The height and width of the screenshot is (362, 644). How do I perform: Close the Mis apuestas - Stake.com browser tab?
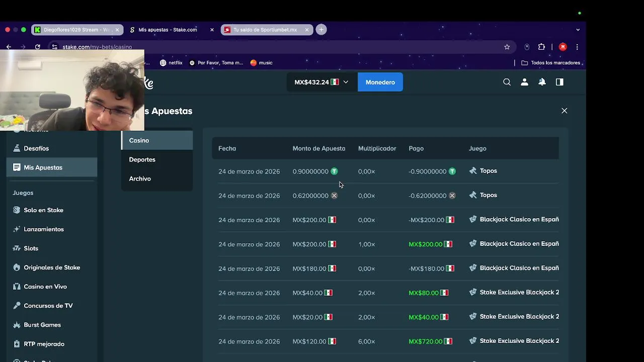coord(212,30)
